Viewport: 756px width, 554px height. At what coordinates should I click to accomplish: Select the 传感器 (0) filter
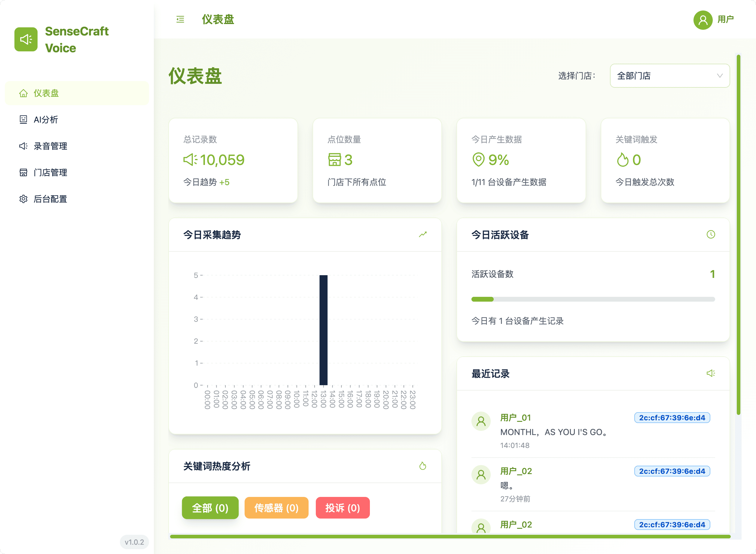pyautogui.click(x=276, y=508)
